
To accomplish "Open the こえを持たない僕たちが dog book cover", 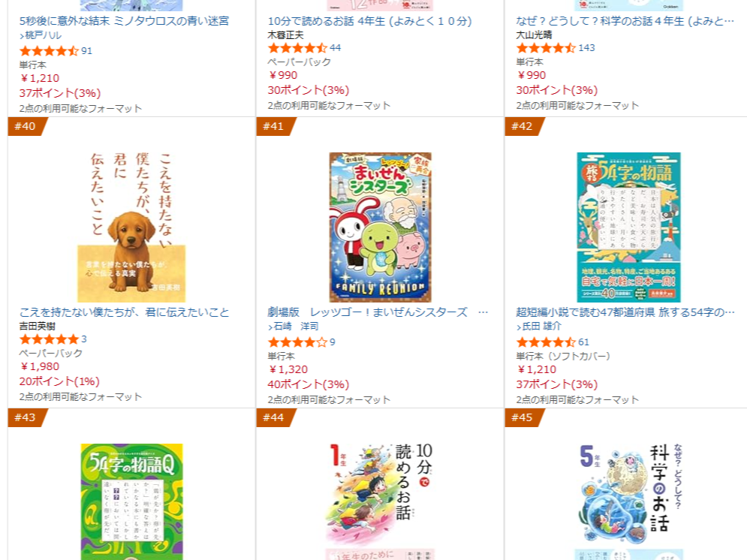I will pos(131,227).
